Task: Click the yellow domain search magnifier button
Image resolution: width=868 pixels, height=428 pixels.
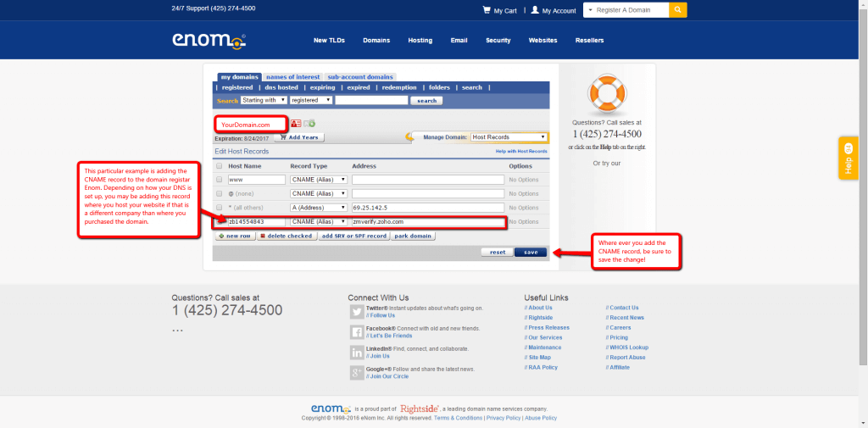Action: tap(677, 10)
